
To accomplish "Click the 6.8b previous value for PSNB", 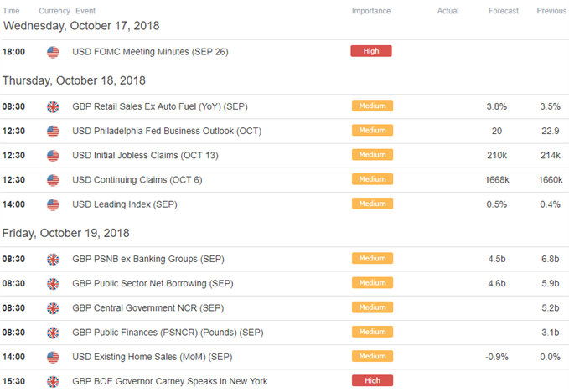I will pos(551,260).
